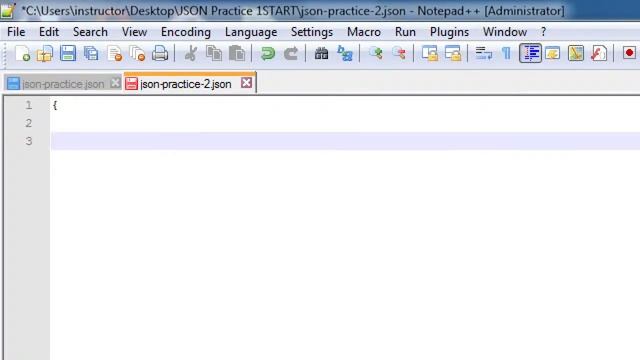Create a new document with New icon
The width and height of the screenshot is (640, 360).
click(22, 53)
